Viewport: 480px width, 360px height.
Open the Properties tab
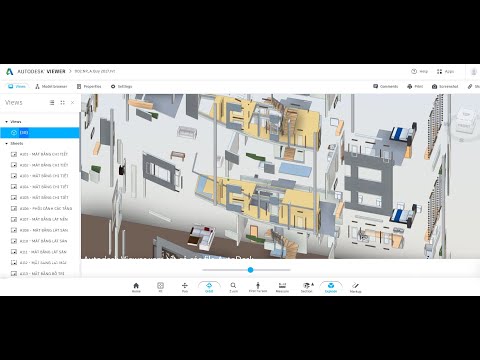[x=89, y=86]
